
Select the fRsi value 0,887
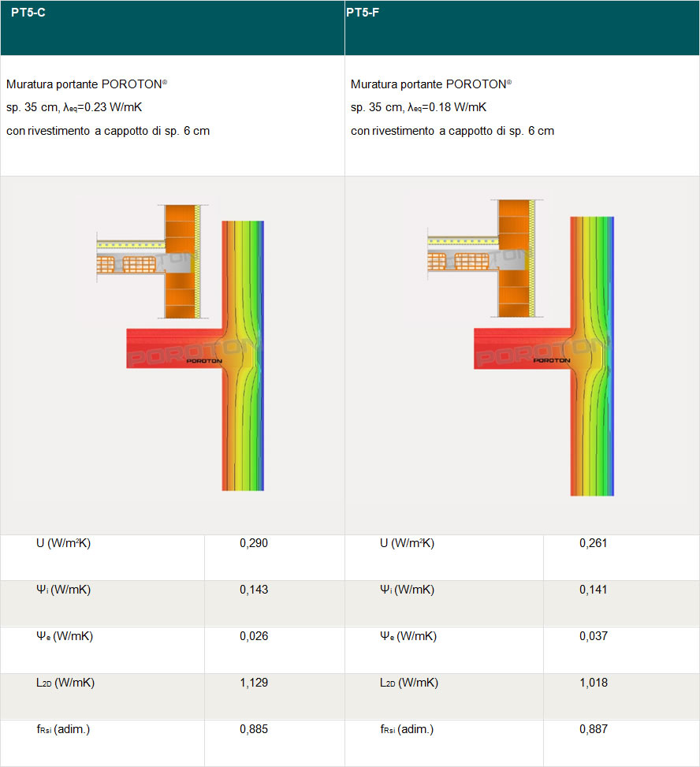(594, 729)
